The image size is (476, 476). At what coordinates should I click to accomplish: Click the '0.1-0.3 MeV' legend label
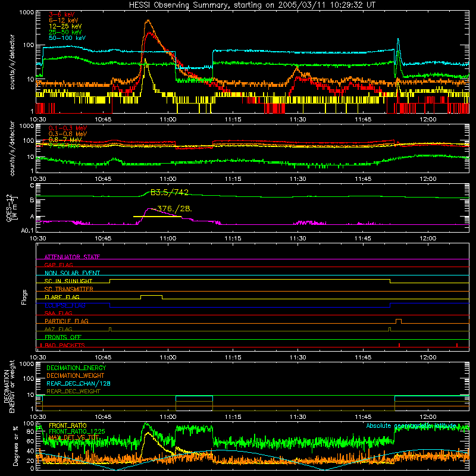(68, 128)
